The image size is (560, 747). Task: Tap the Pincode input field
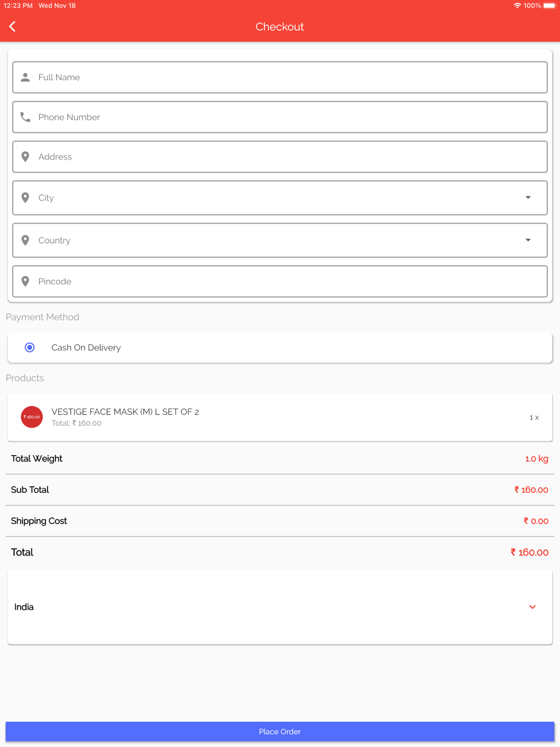[280, 281]
